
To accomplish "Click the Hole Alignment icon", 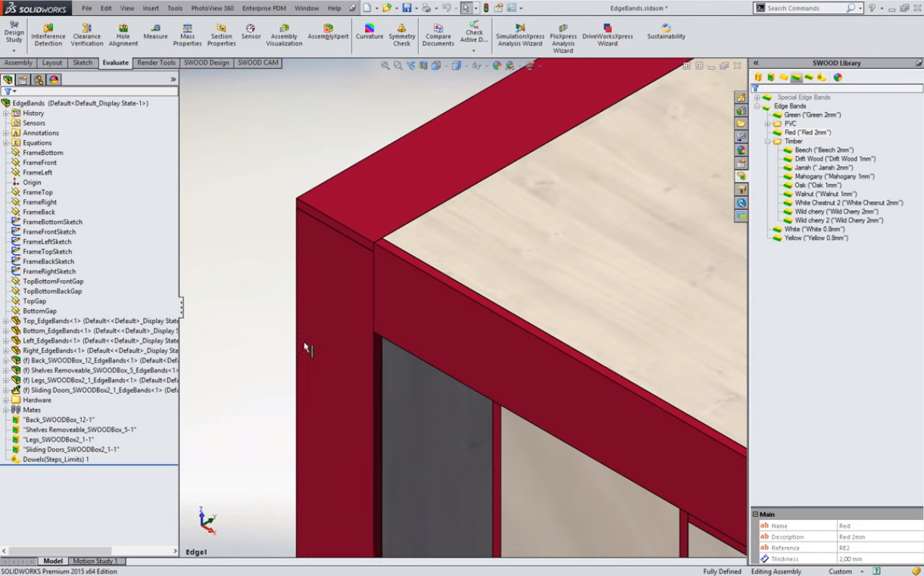I will point(123,35).
